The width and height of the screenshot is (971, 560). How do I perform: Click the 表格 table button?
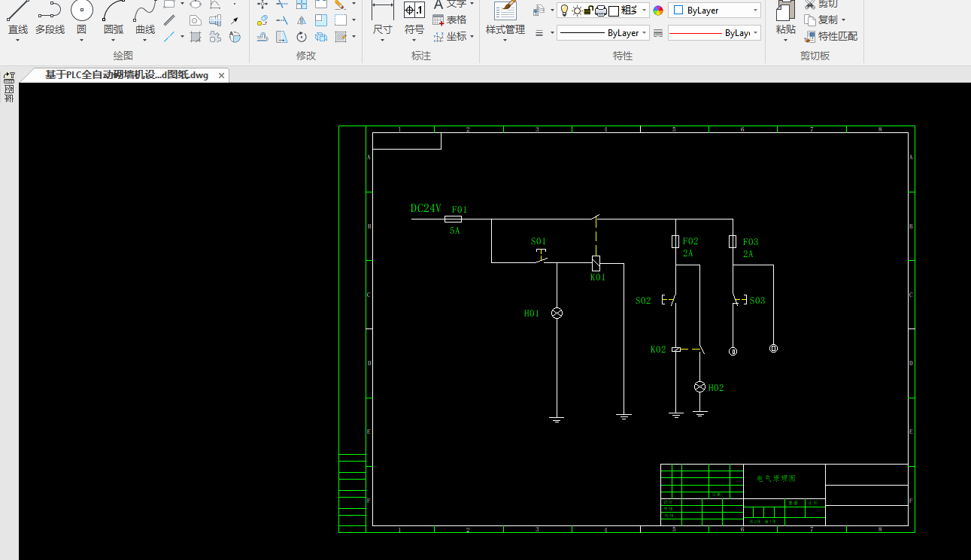click(x=449, y=20)
